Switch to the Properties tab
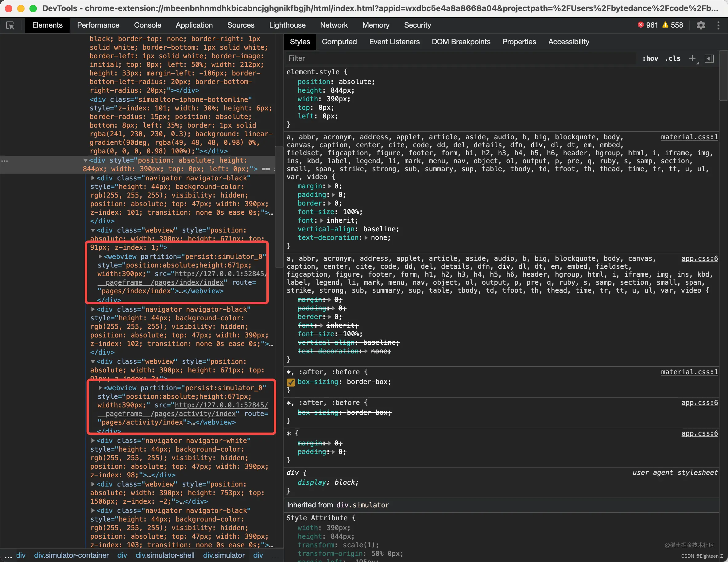Image resolution: width=728 pixels, height=562 pixels. coord(519,42)
